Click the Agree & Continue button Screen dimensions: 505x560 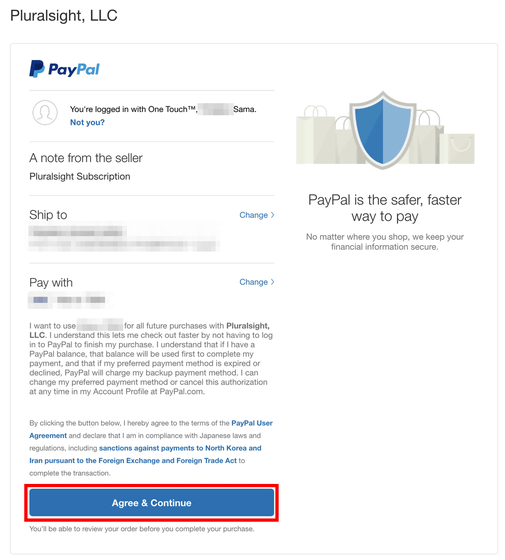(151, 503)
